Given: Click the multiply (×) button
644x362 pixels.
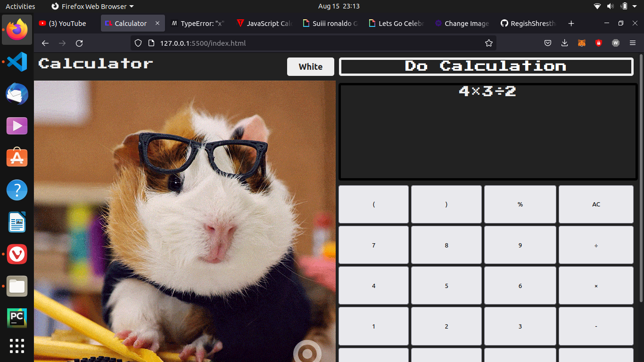Looking at the screenshot, I should click(x=596, y=286).
